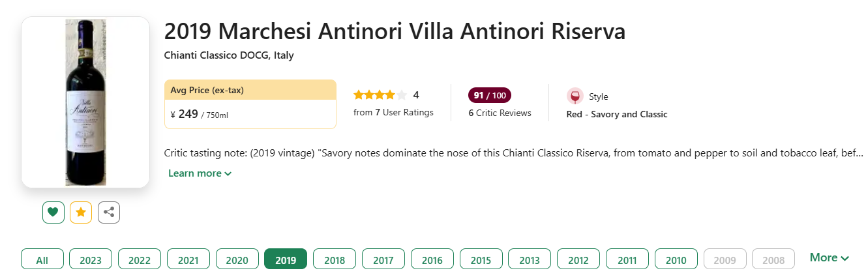Select the 2021 vintage tab

coord(188,260)
